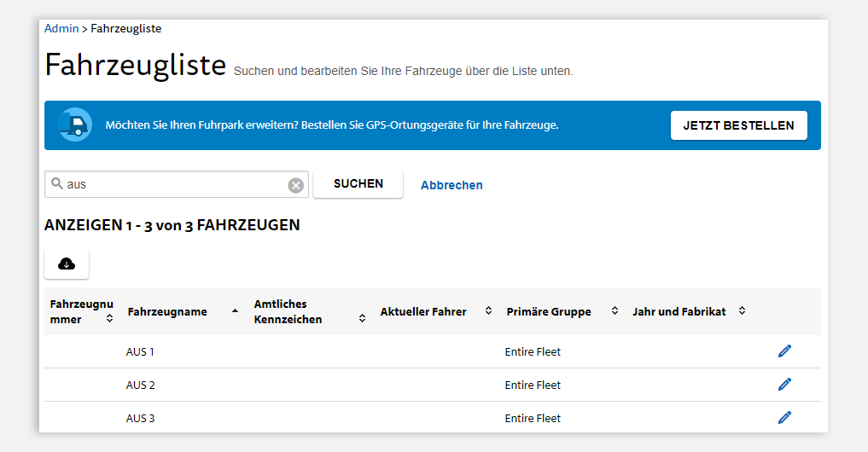
Task: Open the Admin breadcrumb link
Action: [x=61, y=29]
